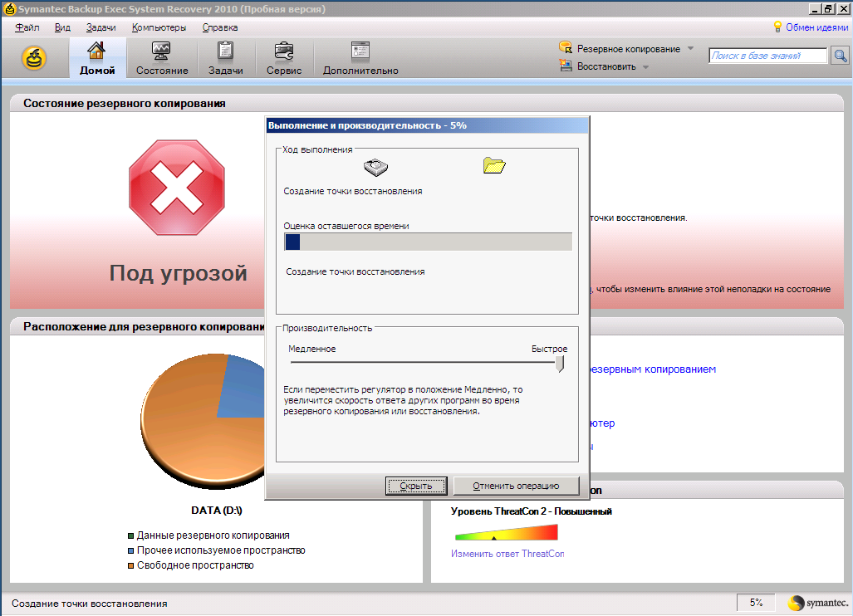Click the magnifier search button
The image size is (853, 616).
840,56
